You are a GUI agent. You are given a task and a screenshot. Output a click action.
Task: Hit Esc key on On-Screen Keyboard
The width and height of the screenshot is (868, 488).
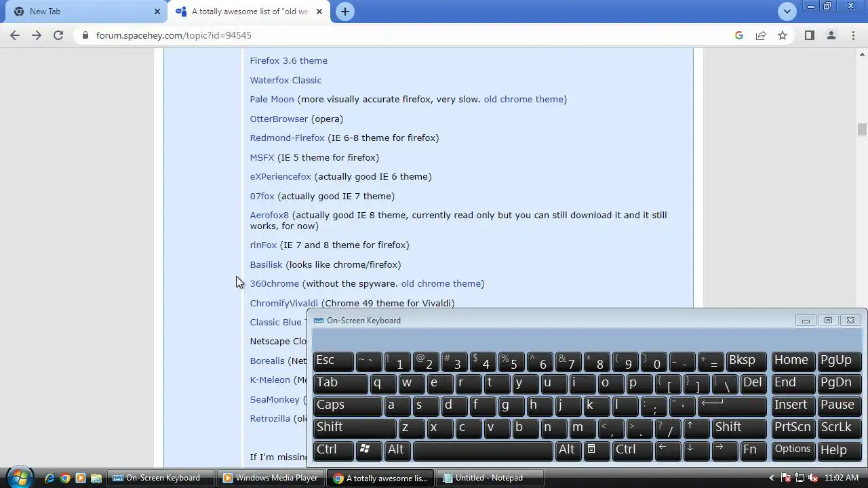click(x=333, y=361)
